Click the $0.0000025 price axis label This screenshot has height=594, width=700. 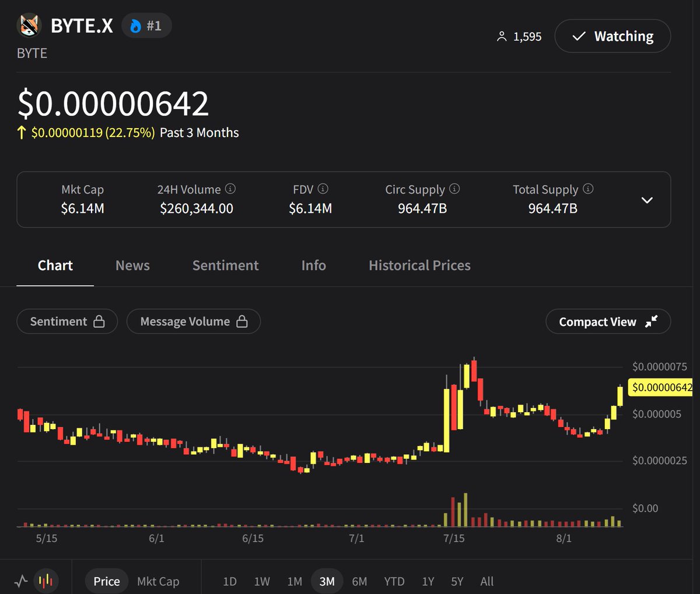660,461
